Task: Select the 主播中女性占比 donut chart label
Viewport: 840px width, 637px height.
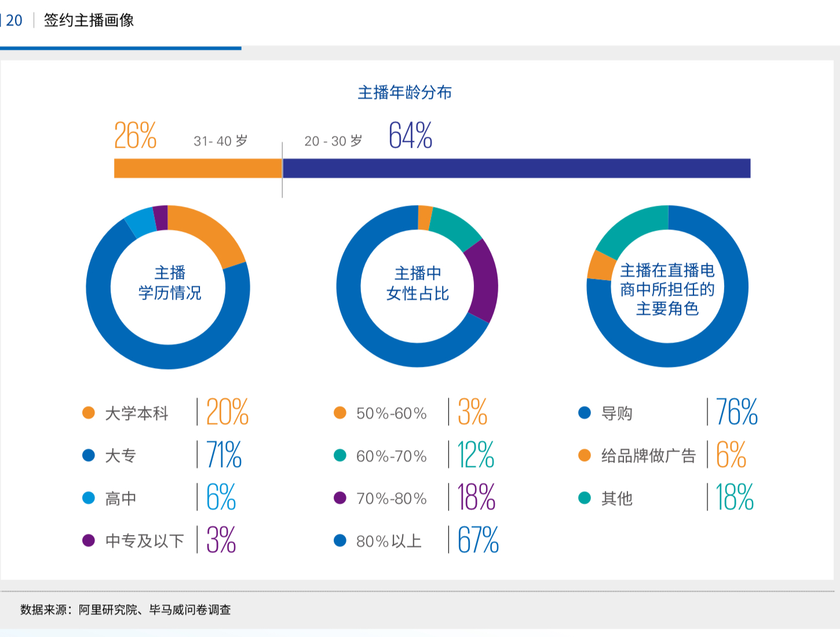Action: [417, 283]
